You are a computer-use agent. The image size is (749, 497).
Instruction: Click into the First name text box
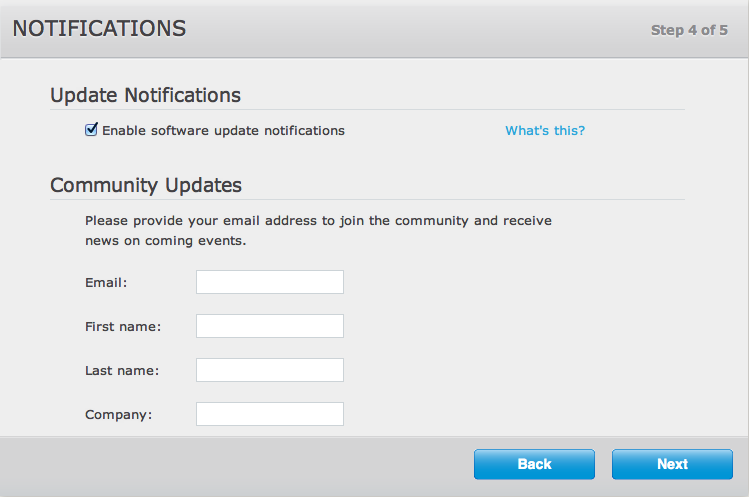tap(270, 326)
